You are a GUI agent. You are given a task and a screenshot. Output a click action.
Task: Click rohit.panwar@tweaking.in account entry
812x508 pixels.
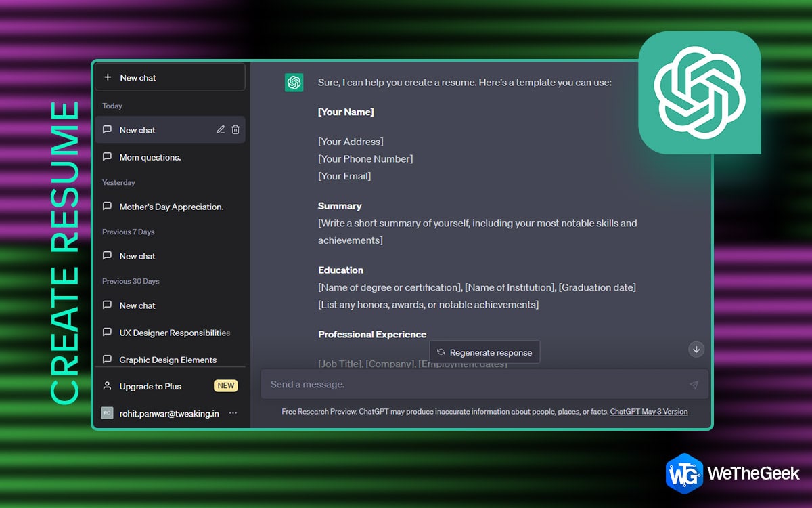coord(170,413)
